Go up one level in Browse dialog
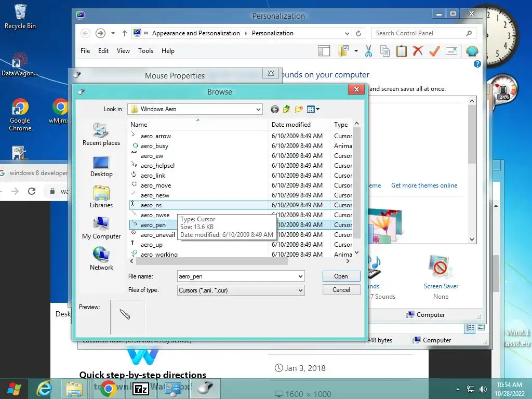The image size is (532, 399). click(286, 109)
